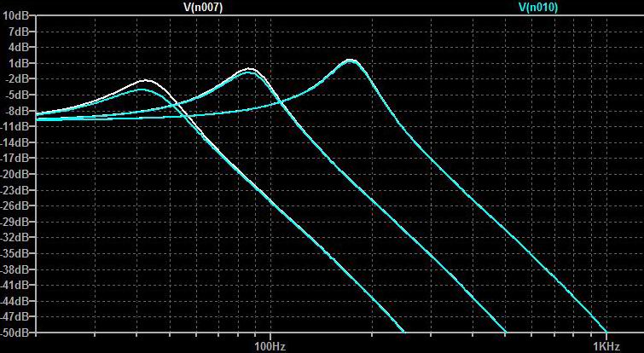Click the -11dB axis label
Image resolution: width=644 pixels, height=353 pixels.
[15, 127]
